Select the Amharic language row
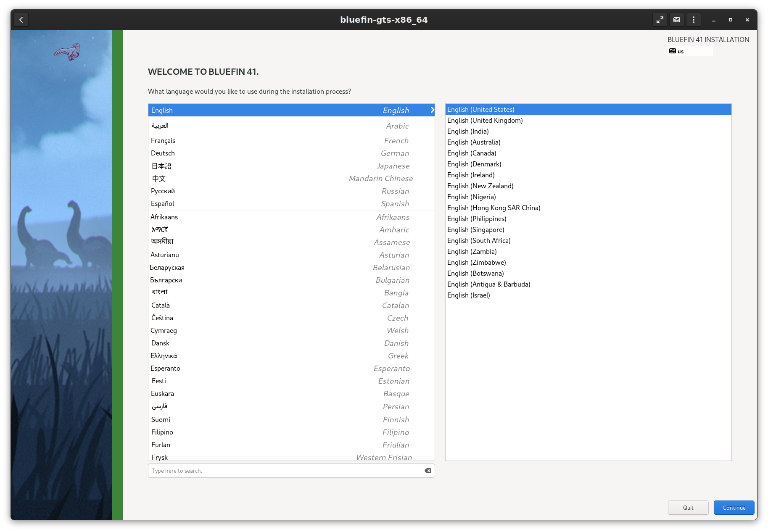The image size is (768, 532). coord(291,229)
